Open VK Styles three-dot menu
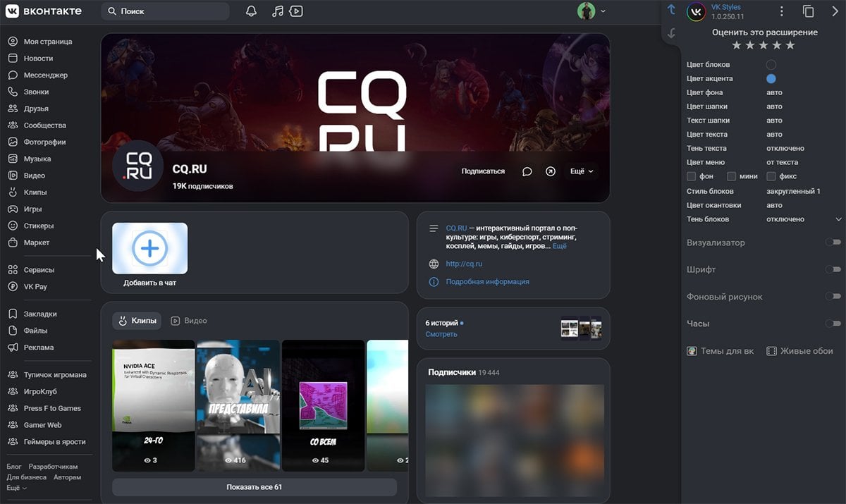The height and width of the screenshot is (504, 846). 781,11
